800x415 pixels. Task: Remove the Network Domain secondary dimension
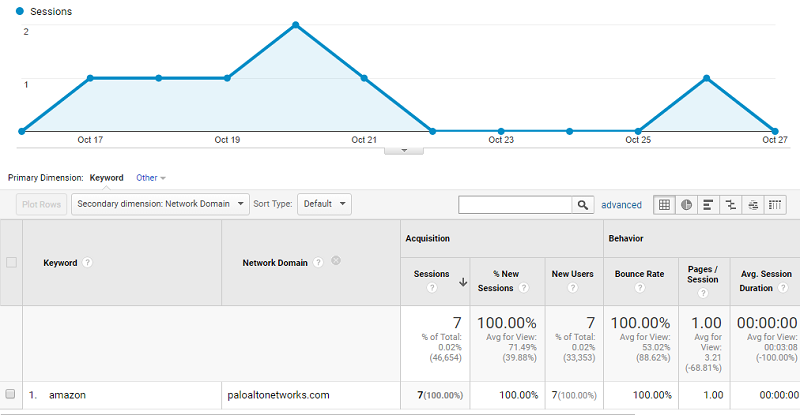click(x=336, y=261)
